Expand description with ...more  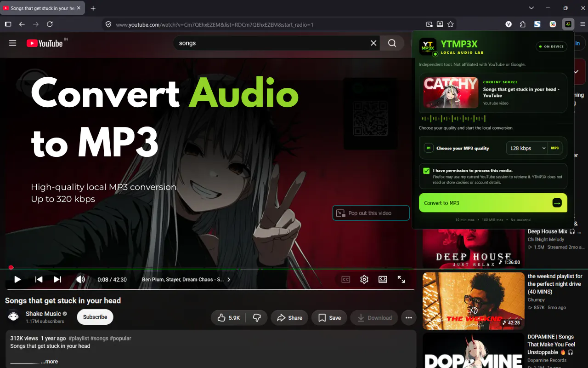click(x=49, y=362)
